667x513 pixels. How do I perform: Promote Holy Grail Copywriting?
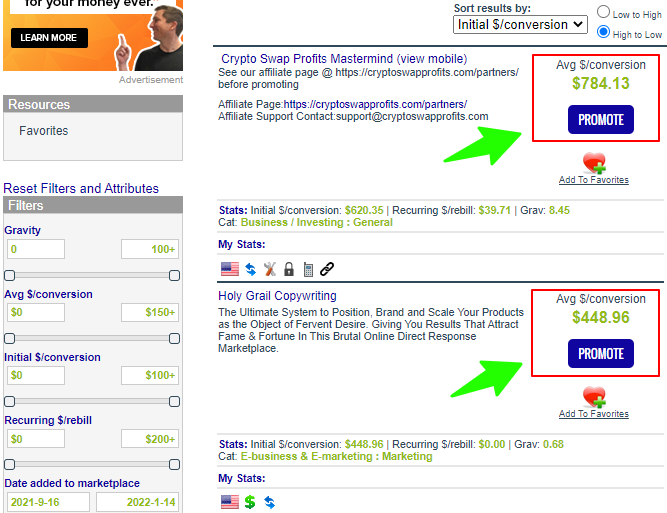[x=601, y=353]
